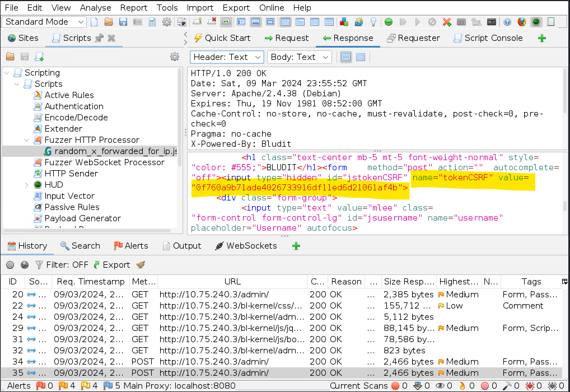Image resolution: width=570 pixels, height=392 pixels.
Task: Expand the HUD scripts tree node
Action: 27,185
